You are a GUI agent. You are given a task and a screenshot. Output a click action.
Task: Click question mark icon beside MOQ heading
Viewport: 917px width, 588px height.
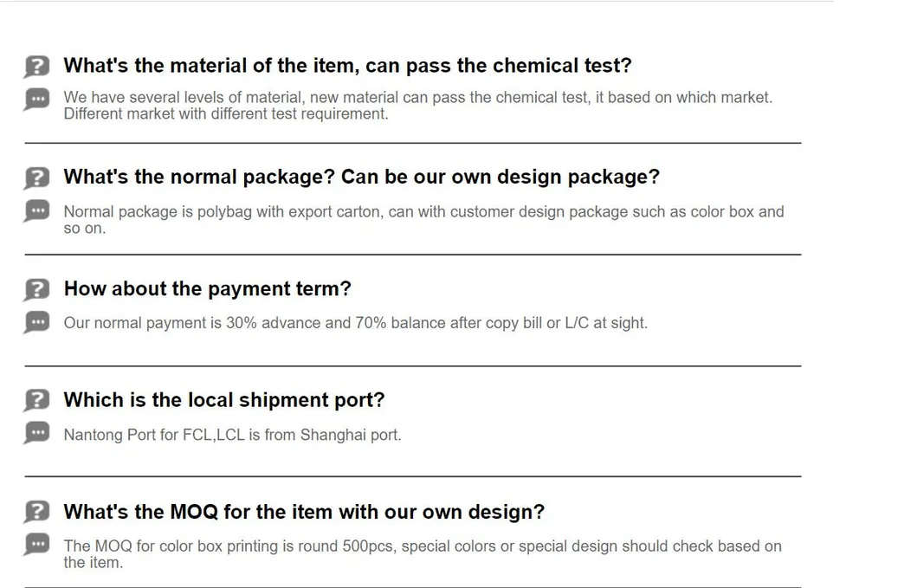click(36, 512)
